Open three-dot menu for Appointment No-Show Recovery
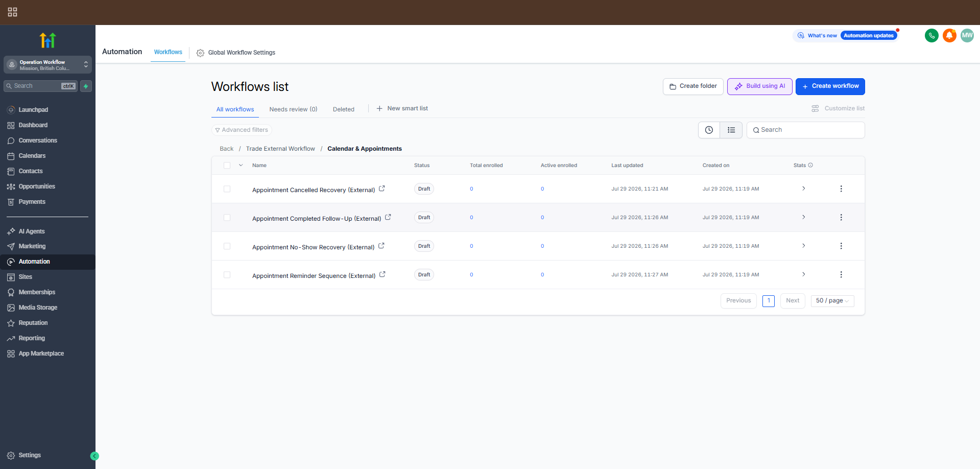The height and width of the screenshot is (469, 980). point(841,246)
